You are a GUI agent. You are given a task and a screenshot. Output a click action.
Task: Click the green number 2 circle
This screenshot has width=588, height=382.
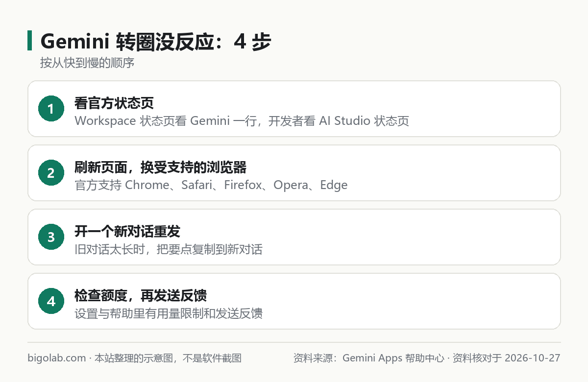[51, 173]
